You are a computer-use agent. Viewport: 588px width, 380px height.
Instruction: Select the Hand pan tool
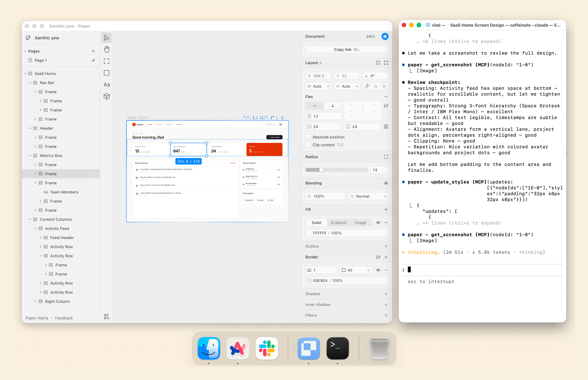(x=106, y=49)
